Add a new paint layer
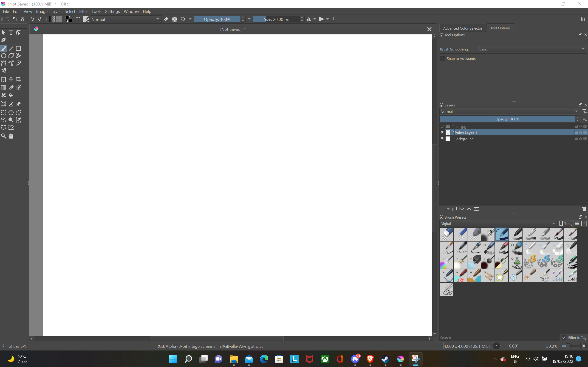Screen dimensions: 588x367 point(442,209)
